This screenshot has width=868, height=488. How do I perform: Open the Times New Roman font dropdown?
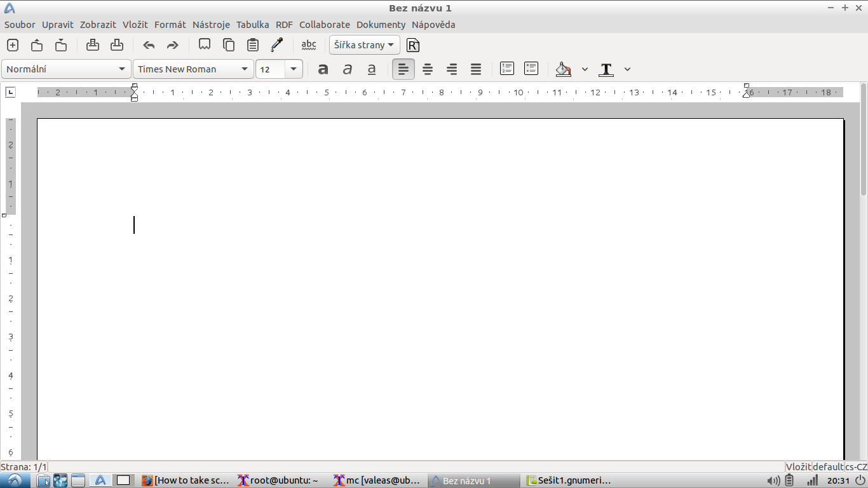coord(193,69)
